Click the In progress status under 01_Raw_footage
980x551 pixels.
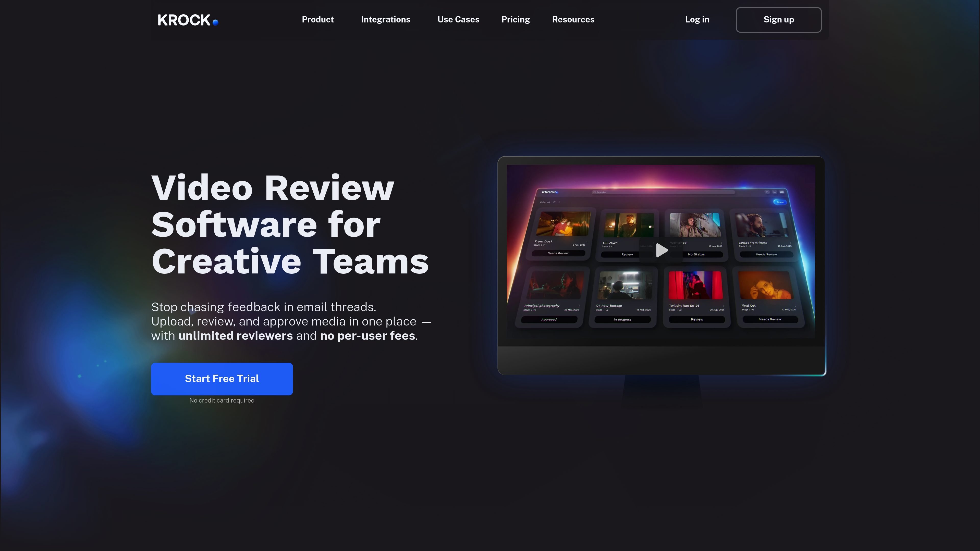click(622, 319)
